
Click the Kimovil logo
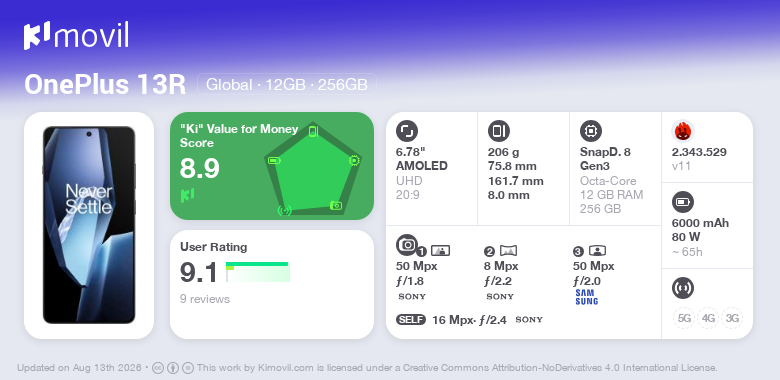(x=76, y=36)
